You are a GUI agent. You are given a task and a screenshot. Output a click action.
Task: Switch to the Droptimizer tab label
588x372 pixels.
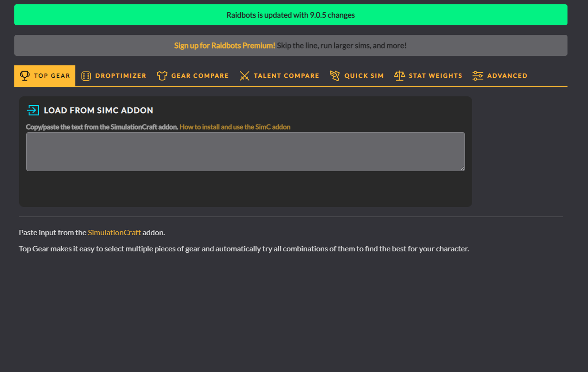pos(121,76)
